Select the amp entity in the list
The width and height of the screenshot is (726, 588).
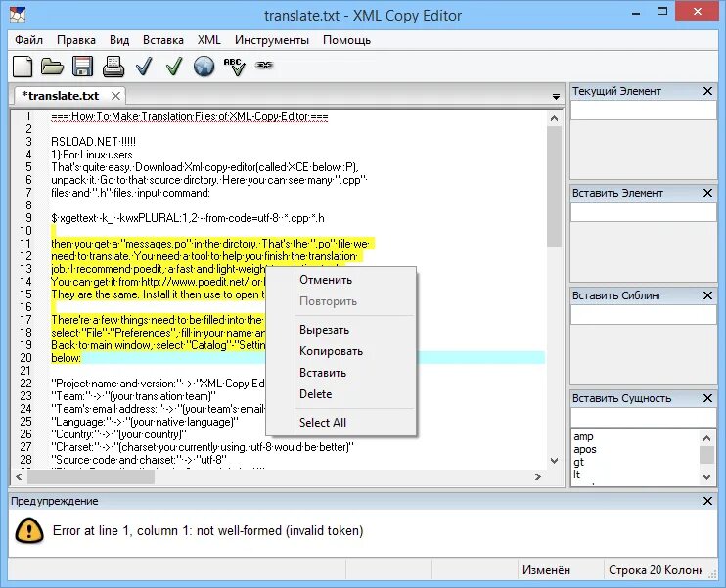(x=583, y=436)
